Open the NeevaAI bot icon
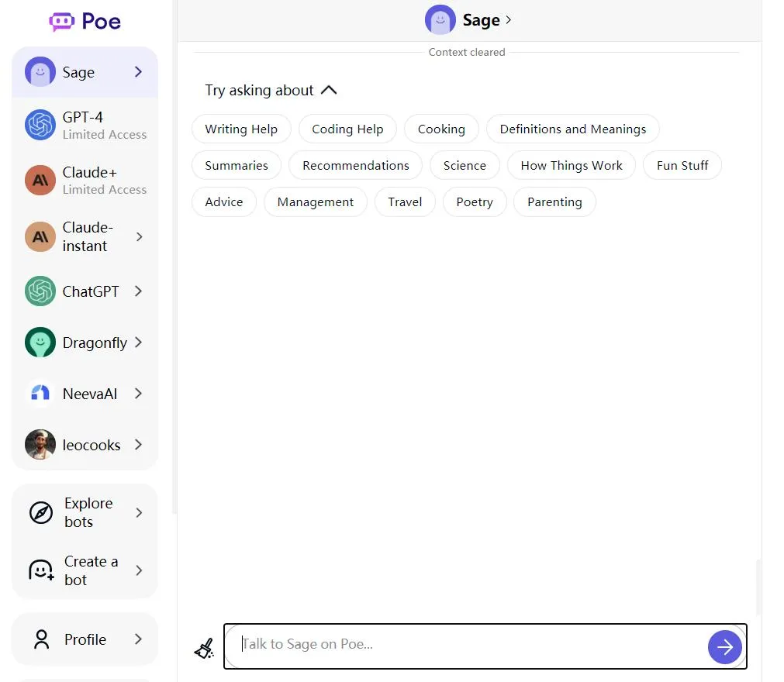This screenshot has width=784, height=682. [x=40, y=394]
